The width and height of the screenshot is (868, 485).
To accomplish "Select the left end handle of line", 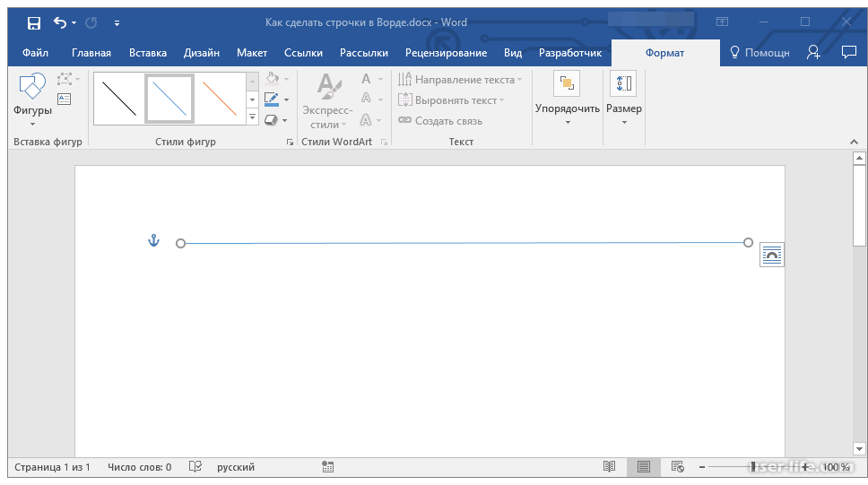I will [x=180, y=244].
